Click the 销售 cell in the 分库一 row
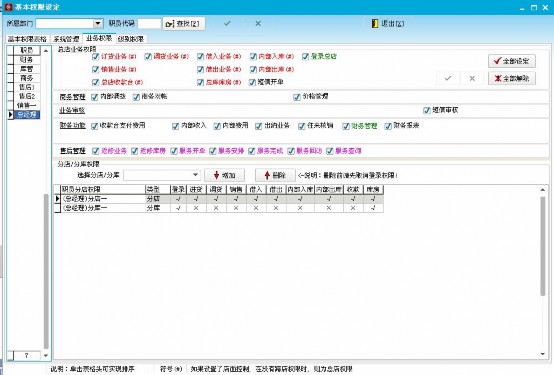Viewport: 554px width, 375px height. tap(236, 208)
